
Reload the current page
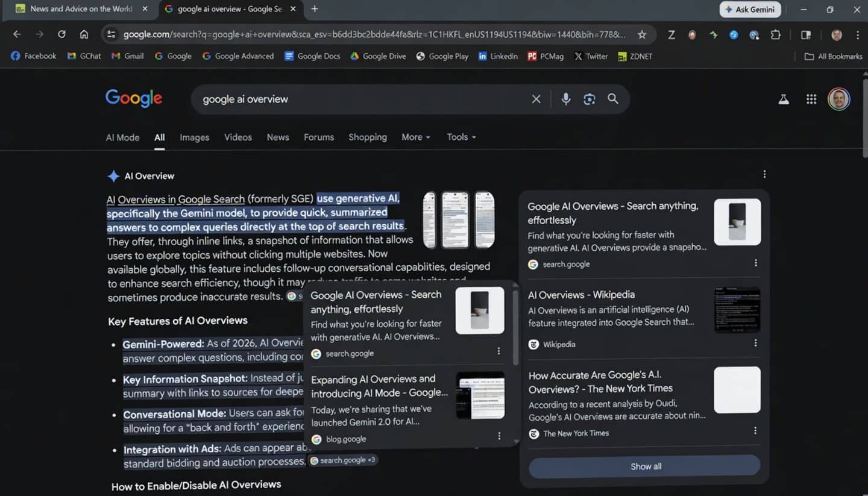click(61, 34)
